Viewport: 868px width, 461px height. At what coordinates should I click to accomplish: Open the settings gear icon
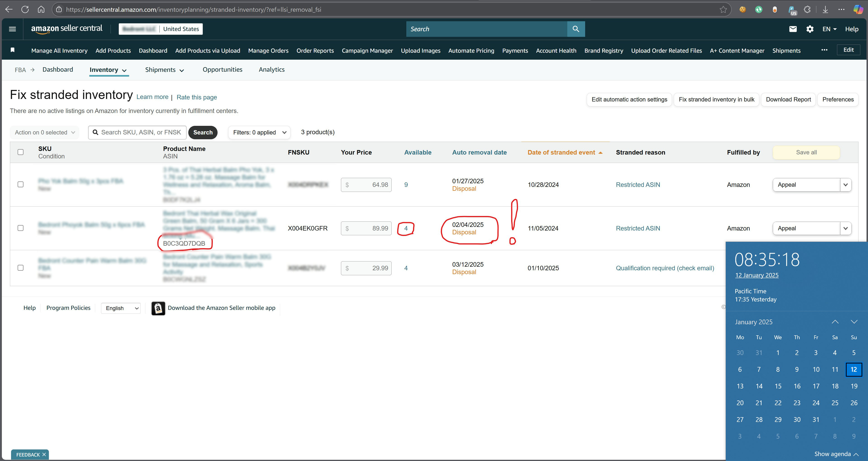(x=810, y=29)
